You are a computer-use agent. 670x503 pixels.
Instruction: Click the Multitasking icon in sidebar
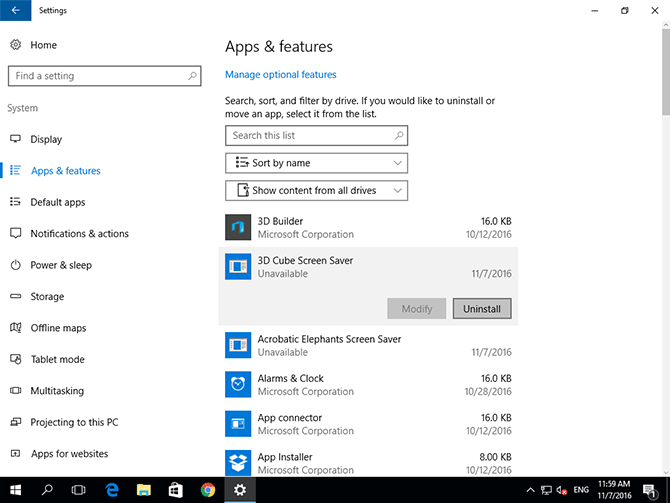15,391
